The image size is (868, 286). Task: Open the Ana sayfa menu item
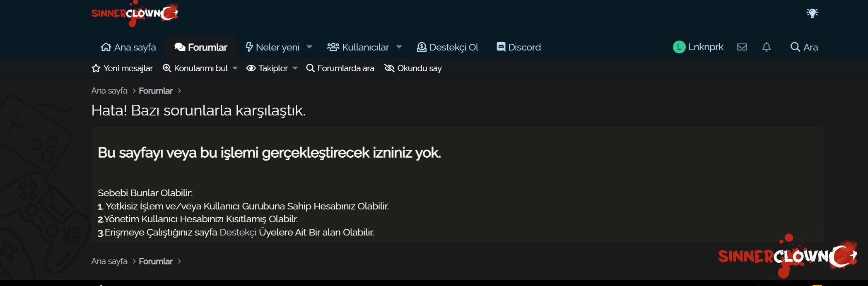click(128, 47)
